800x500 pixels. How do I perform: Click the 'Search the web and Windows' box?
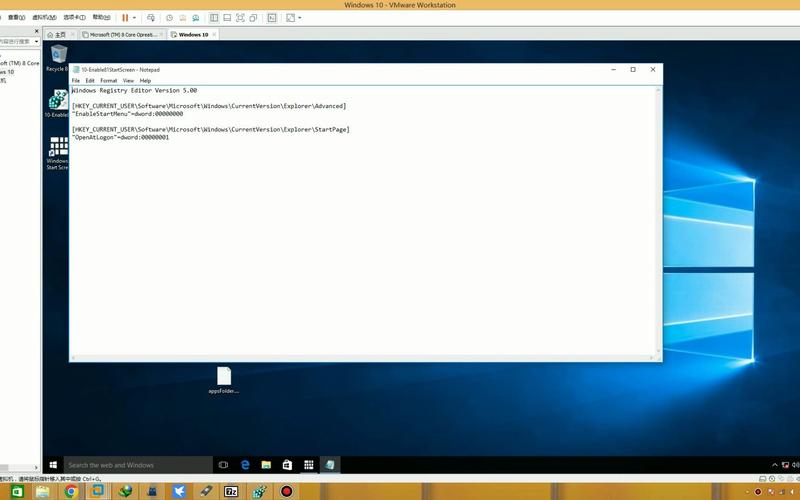pyautogui.click(x=138, y=465)
